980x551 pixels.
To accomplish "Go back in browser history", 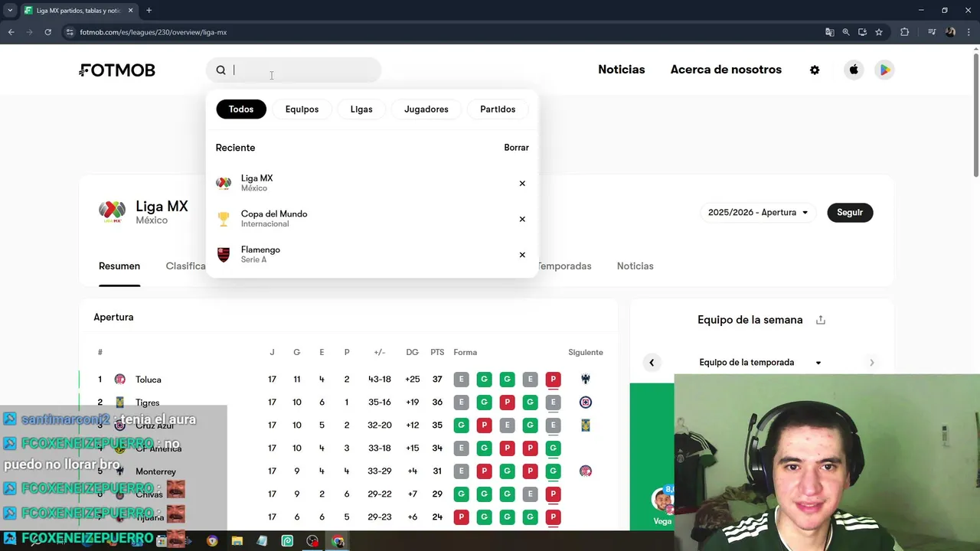I will [11, 32].
